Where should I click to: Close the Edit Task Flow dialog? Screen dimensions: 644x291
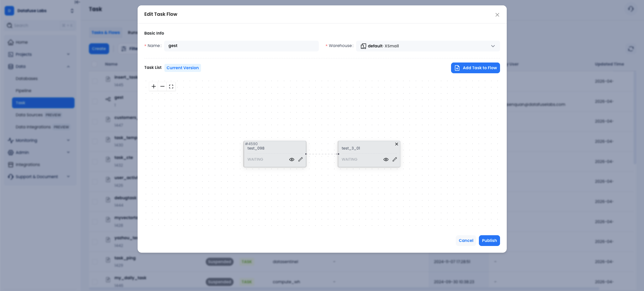[x=497, y=15]
